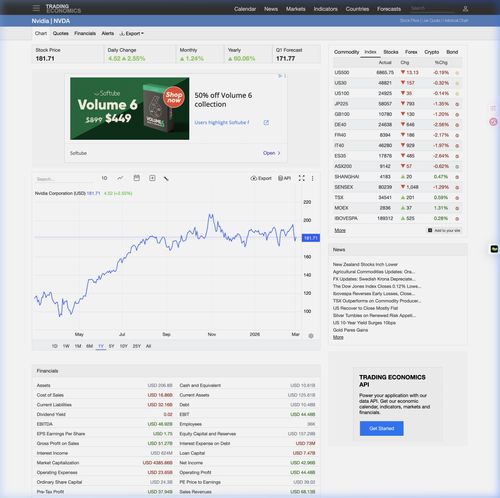The width and height of the screenshot is (500, 498).
Task: Select the Index tab
Action: [370, 52]
